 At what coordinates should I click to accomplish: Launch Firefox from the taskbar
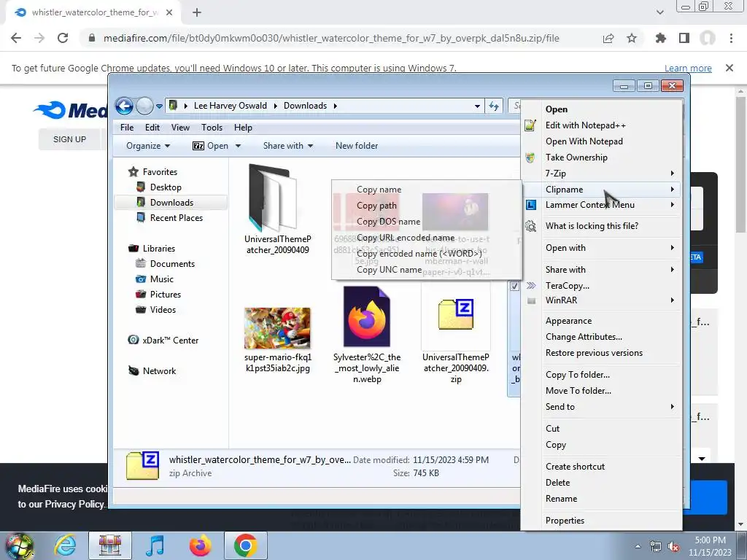[200, 545]
